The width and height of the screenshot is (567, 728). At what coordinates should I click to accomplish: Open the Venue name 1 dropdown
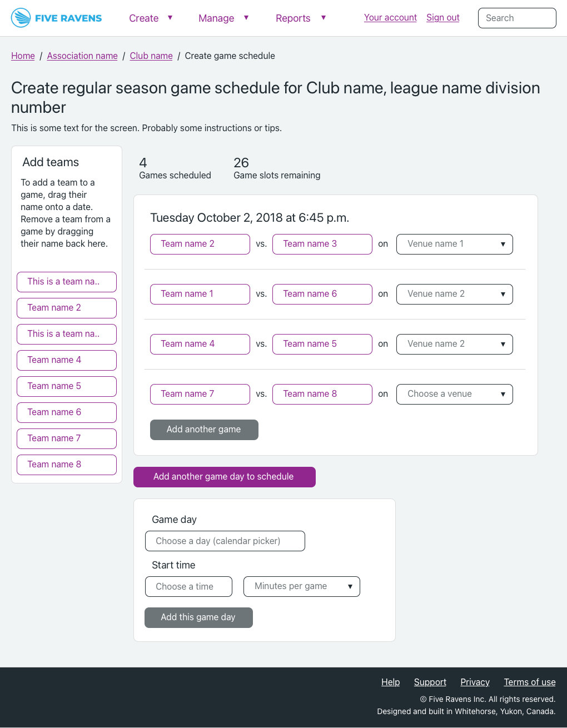coord(454,244)
